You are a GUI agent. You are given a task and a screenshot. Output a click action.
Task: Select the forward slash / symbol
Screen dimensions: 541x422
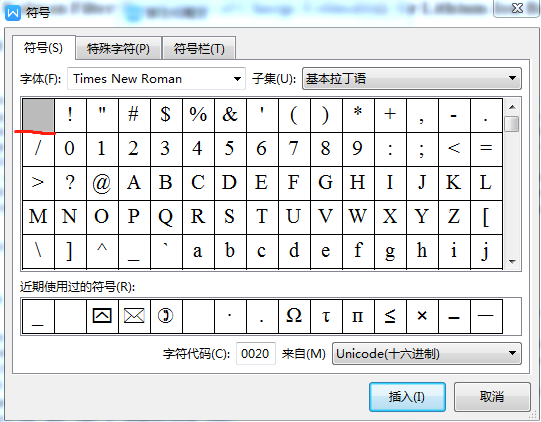coord(38,149)
